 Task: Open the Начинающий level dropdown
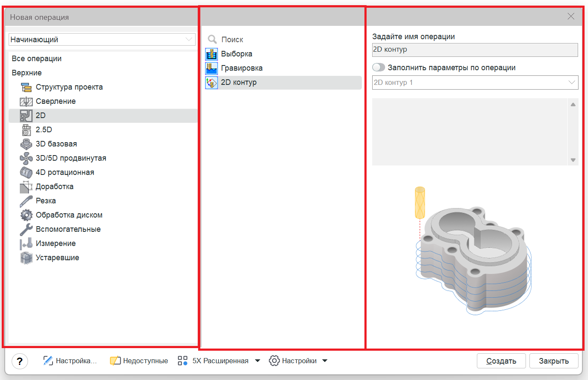pyautogui.click(x=102, y=40)
